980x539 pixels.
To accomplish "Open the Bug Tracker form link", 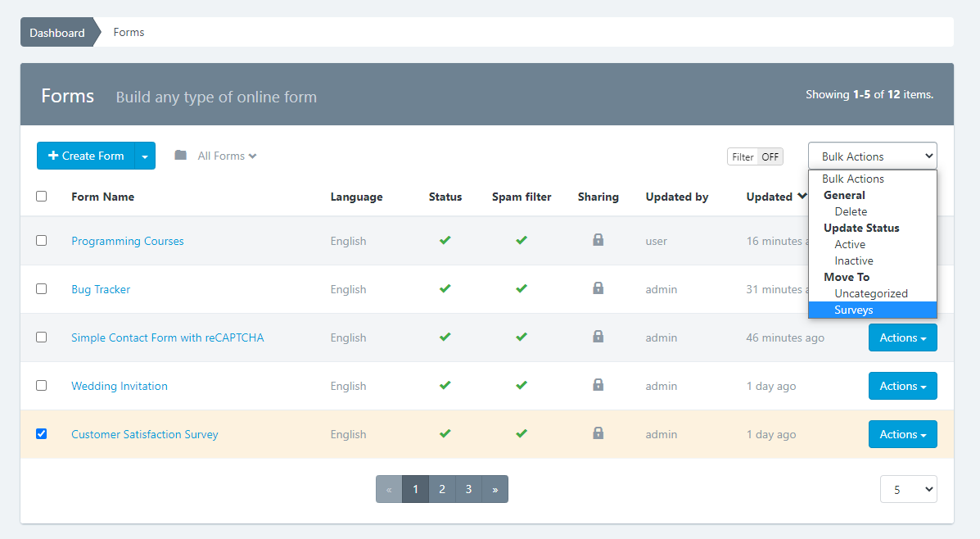I will 101,289.
